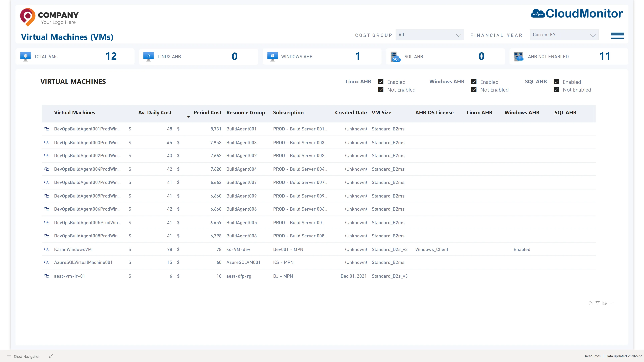Open the Resources link in status bar
Screen dimensions: 644x362
(593, 356)
